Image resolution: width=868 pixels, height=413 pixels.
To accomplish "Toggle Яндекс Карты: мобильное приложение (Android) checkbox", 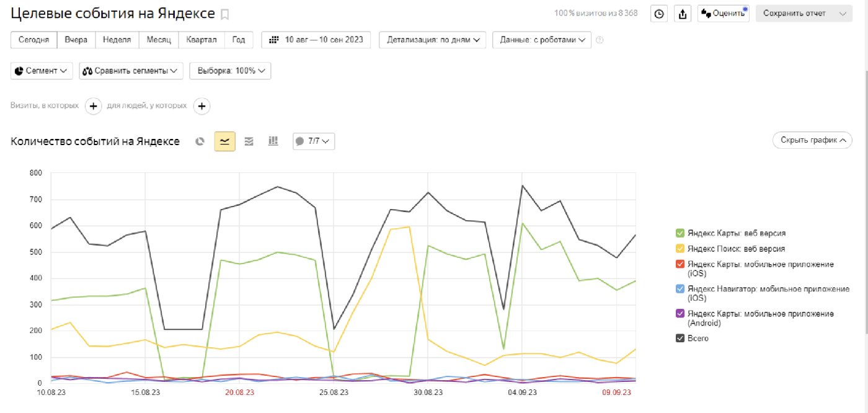I will click(680, 314).
